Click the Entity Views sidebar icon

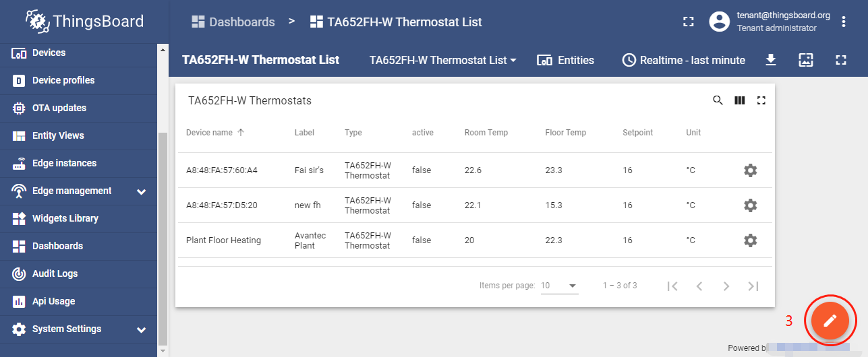pyautogui.click(x=19, y=135)
